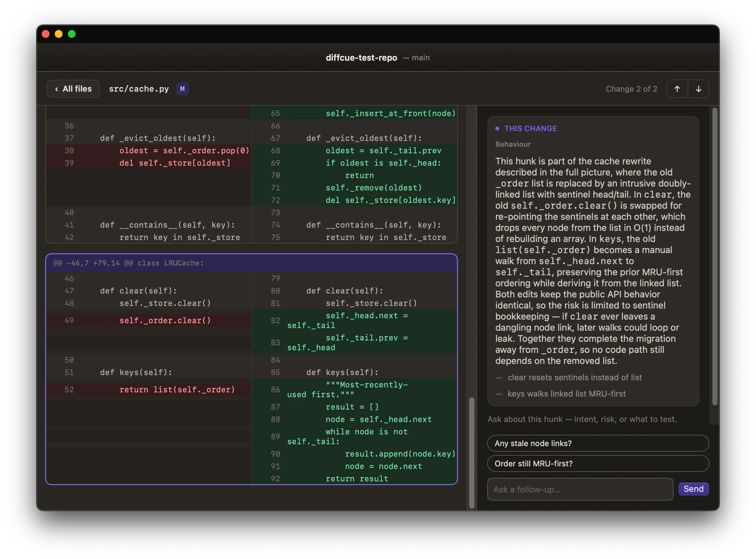756x559 pixels.
Task: Click the 'main' branch label in the title
Action: [x=421, y=57]
